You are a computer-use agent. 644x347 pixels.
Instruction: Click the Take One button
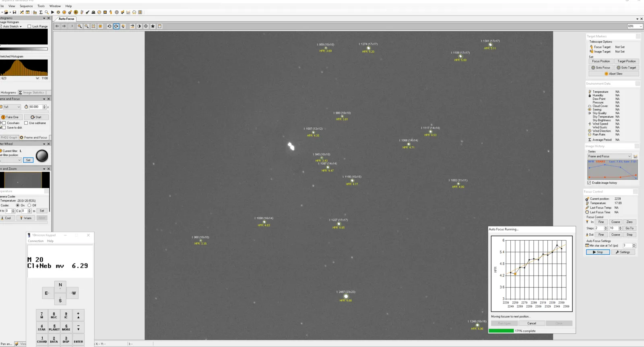coord(10,117)
